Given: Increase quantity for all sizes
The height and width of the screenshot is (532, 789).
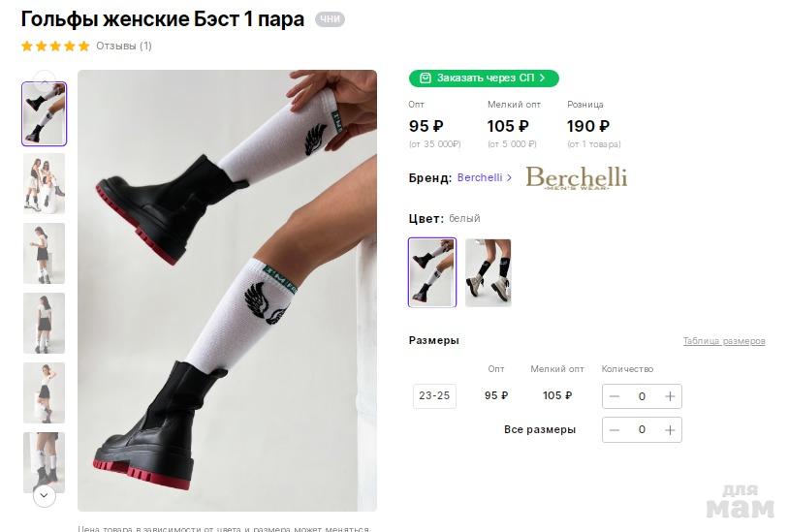Looking at the screenshot, I should 670,429.
